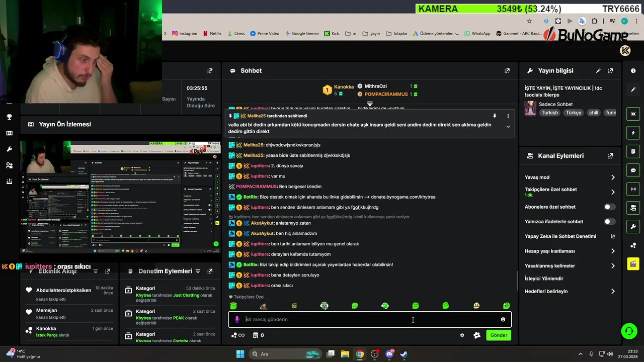Image resolution: width=644 pixels, height=362 pixels.
Task: Toggle the chat bubble icon in right sidebar
Action: point(633,170)
